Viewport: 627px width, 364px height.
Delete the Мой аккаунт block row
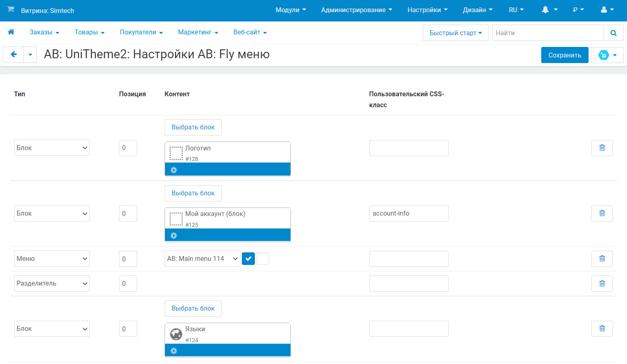pyautogui.click(x=602, y=213)
